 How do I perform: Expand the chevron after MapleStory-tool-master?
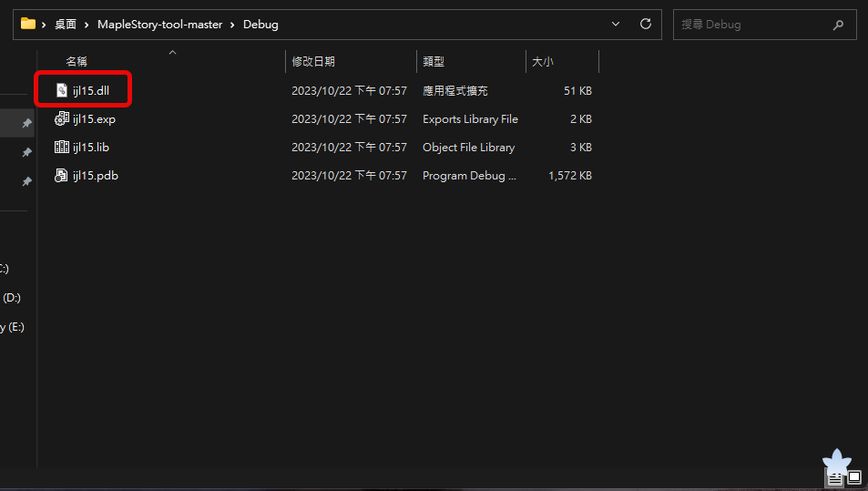(x=232, y=25)
